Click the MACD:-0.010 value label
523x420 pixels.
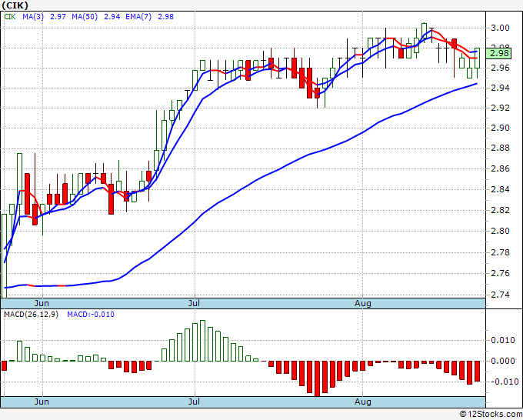[x=91, y=315]
